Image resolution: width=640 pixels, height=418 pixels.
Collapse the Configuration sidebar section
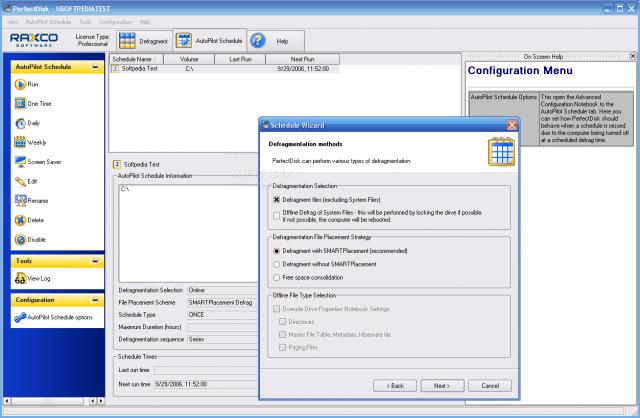95,300
